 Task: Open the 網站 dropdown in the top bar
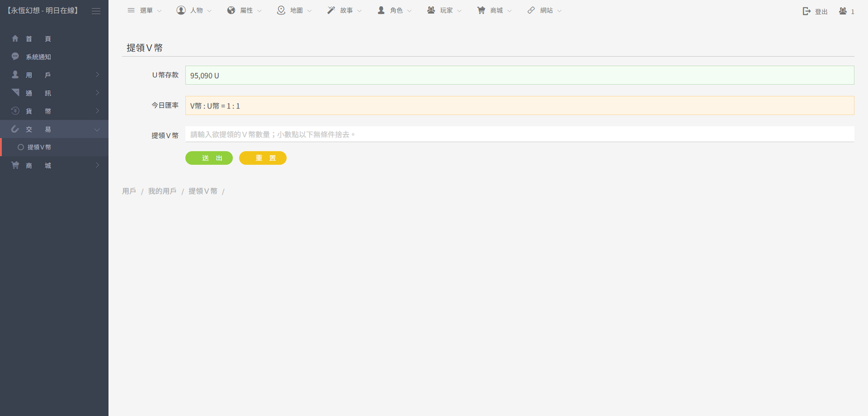tap(545, 10)
